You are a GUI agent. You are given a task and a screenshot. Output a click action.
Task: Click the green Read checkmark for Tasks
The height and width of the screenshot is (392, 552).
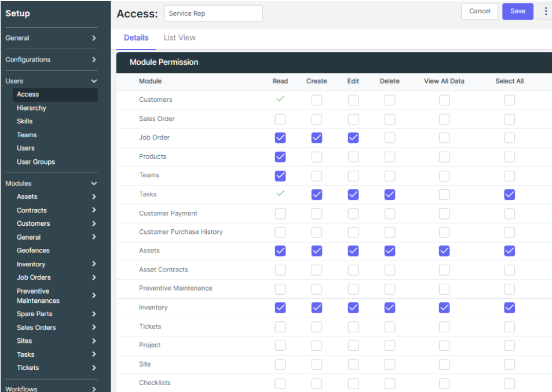point(280,194)
